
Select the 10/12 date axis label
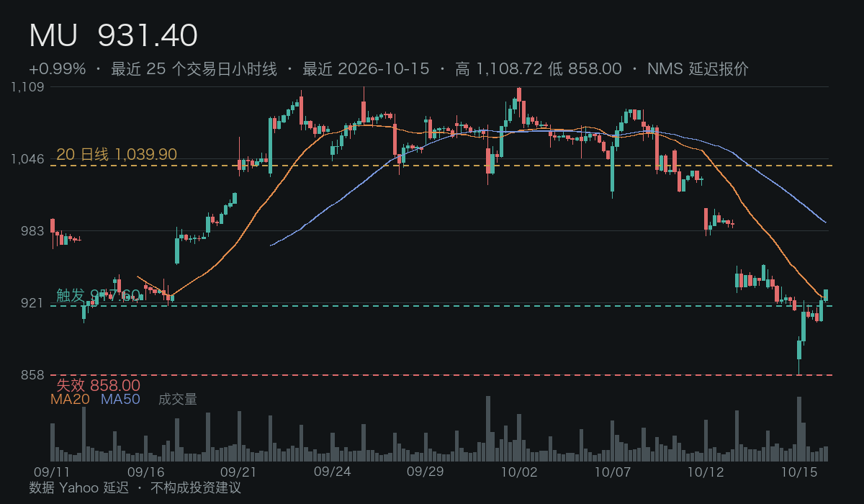(x=706, y=472)
